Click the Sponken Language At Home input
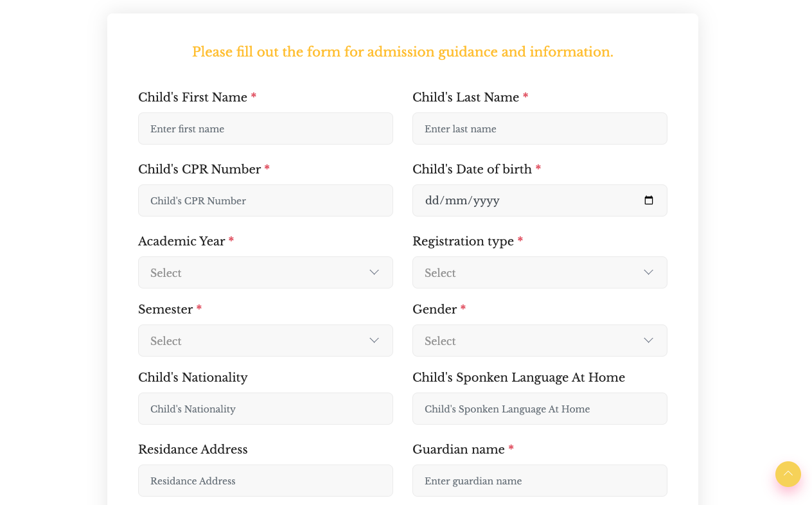The image size is (812, 505). pyautogui.click(x=540, y=409)
